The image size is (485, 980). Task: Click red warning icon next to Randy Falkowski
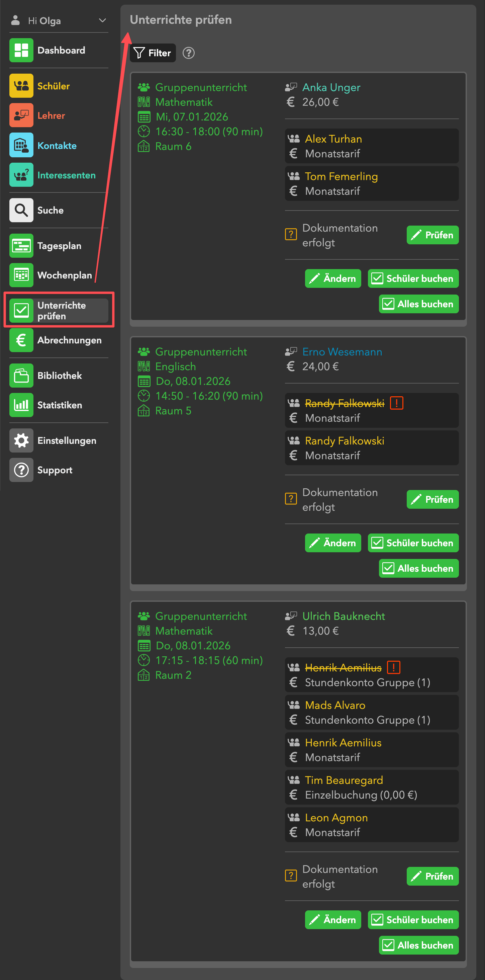pos(396,403)
